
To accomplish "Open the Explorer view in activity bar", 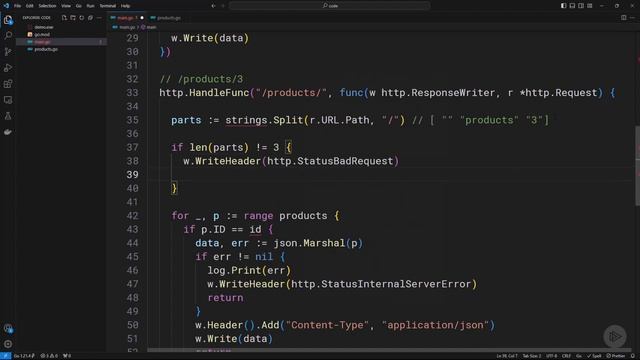I will pos(8,20).
